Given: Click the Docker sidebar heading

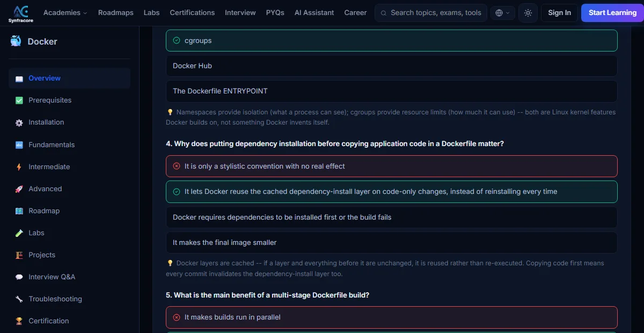Looking at the screenshot, I should 42,41.
